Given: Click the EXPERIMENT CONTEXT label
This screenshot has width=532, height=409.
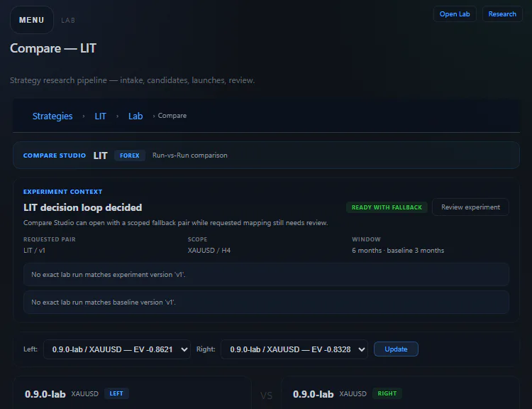Looking at the screenshot, I should [62, 192].
